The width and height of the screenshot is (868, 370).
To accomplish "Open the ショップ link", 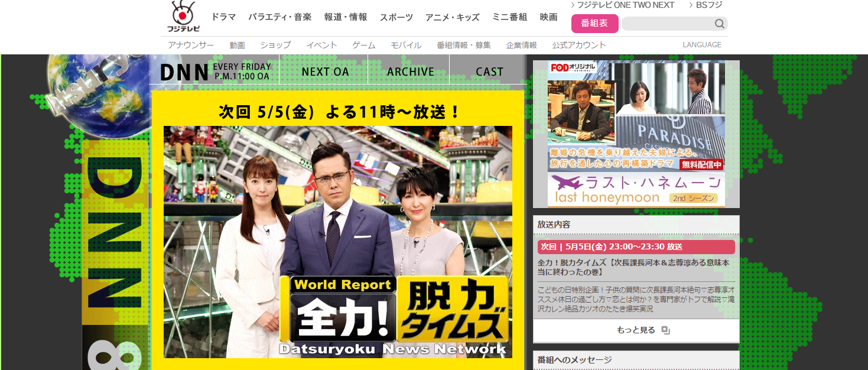I will 275,45.
